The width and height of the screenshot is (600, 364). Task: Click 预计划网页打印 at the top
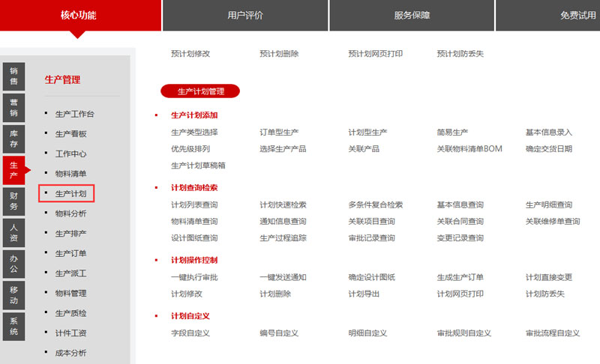(x=376, y=54)
